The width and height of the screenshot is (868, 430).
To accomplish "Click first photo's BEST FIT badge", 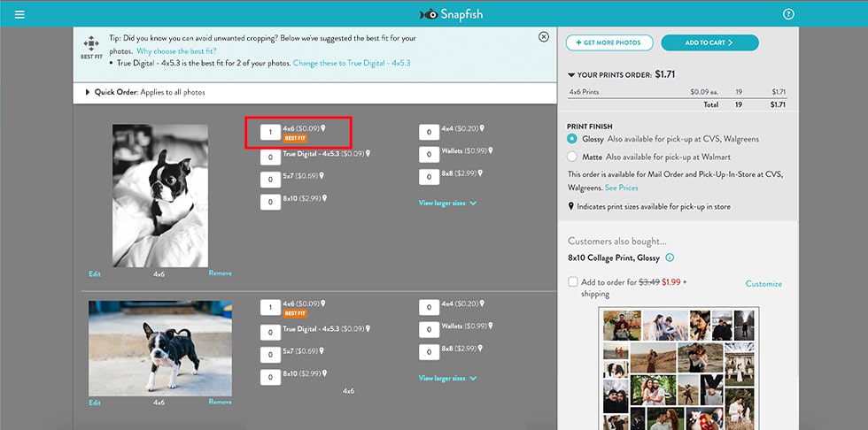I will tap(295, 138).
